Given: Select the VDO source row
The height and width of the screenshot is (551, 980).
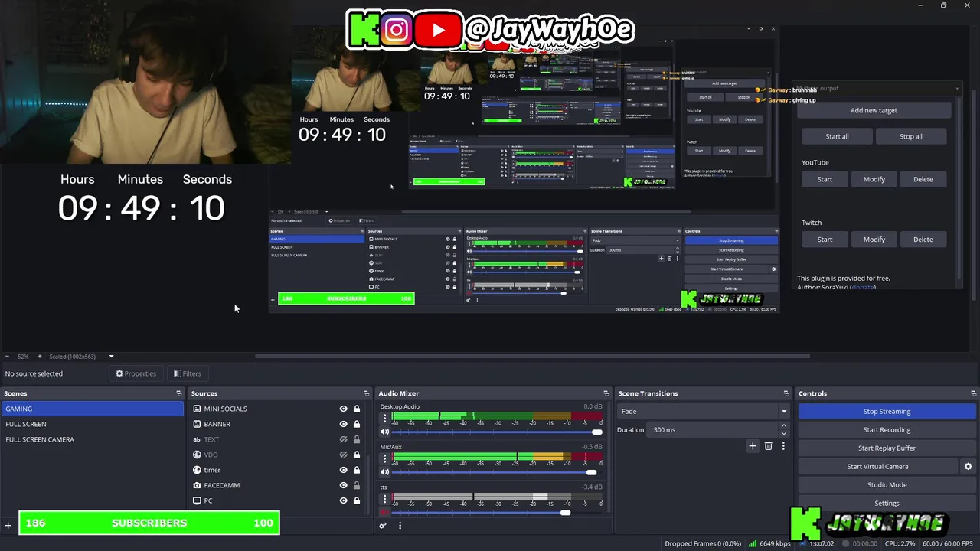Looking at the screenshot, I should (276, 455).
